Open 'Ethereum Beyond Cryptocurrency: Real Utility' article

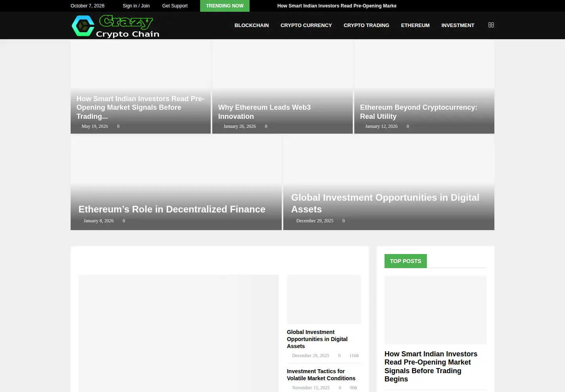tap(419, 112)
